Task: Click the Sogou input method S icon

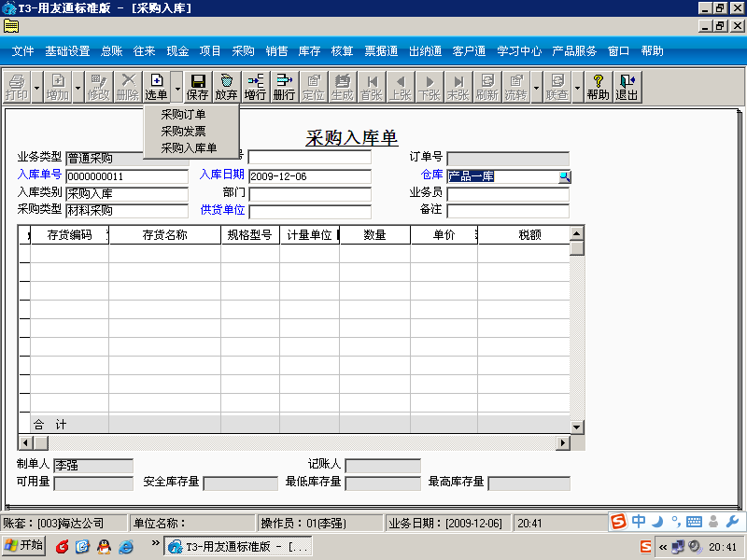Action: coord(618,522)
